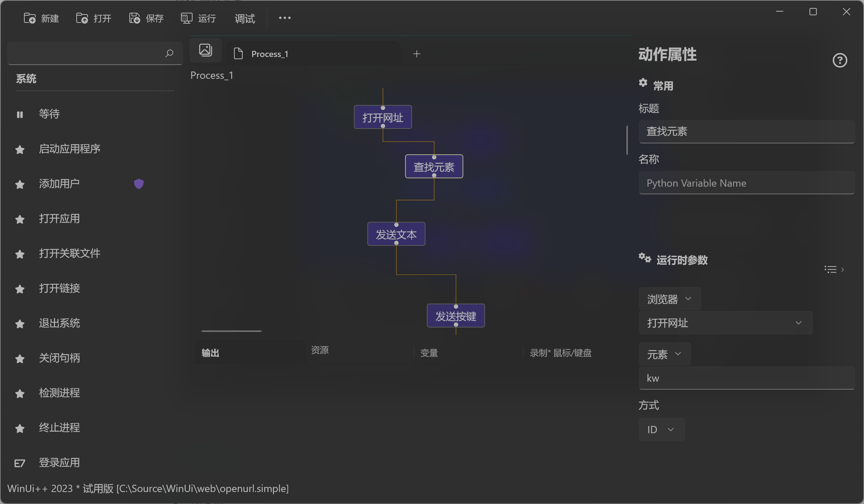Screen dimensions: 864x504
Task: Click the Run monitor icon in toolbar
Action: click(186, 18)
